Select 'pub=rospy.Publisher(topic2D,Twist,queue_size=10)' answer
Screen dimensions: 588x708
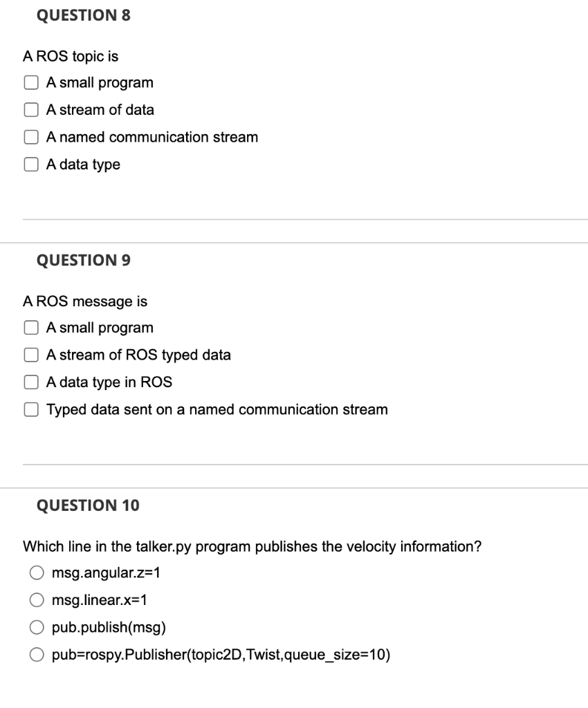click(x=37, y=654)
